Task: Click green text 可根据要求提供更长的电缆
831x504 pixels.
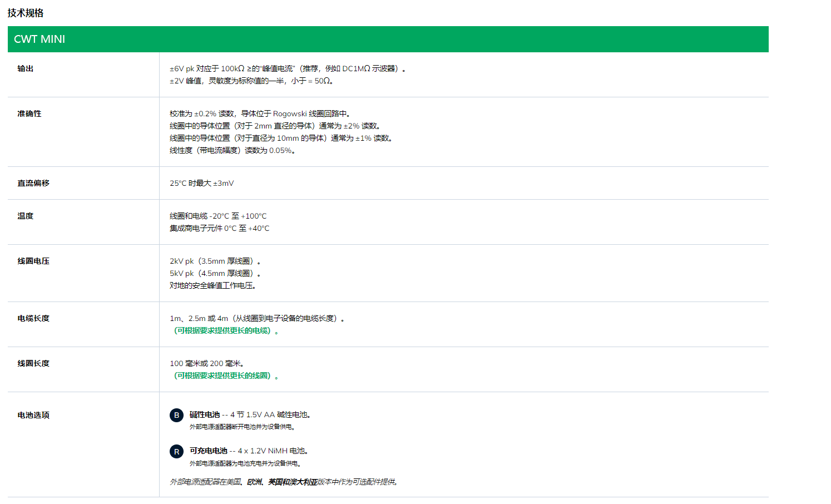Action: (226, 330)
